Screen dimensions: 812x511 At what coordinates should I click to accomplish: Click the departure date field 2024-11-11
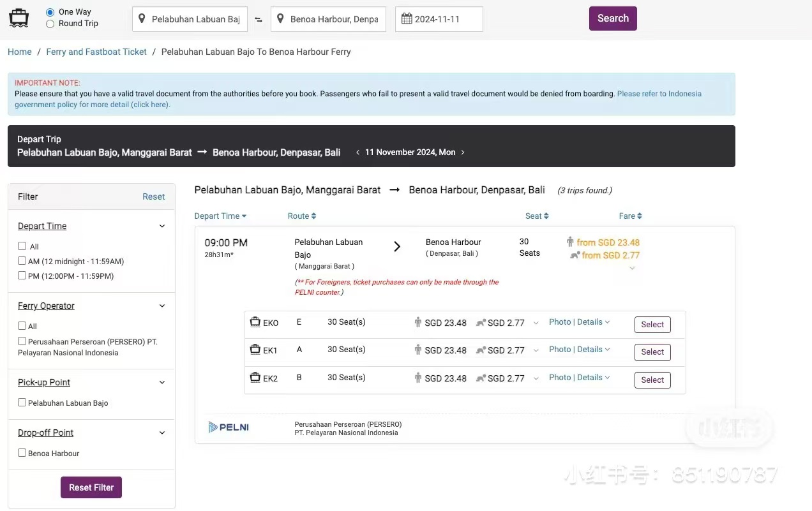(439, 19)
